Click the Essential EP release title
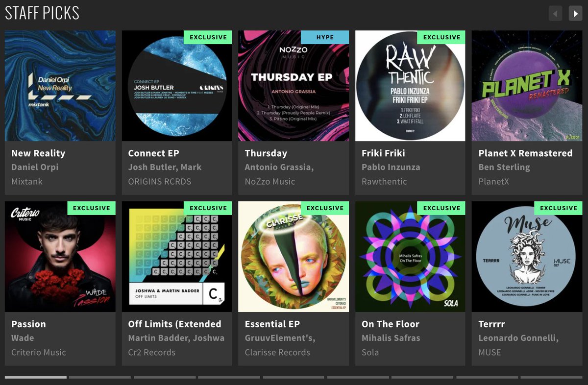 (272, 324)
